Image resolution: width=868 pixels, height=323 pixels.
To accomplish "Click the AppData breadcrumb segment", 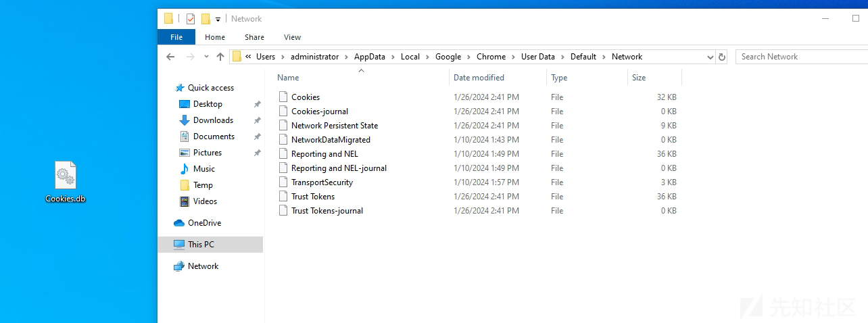I will [370, 57].
